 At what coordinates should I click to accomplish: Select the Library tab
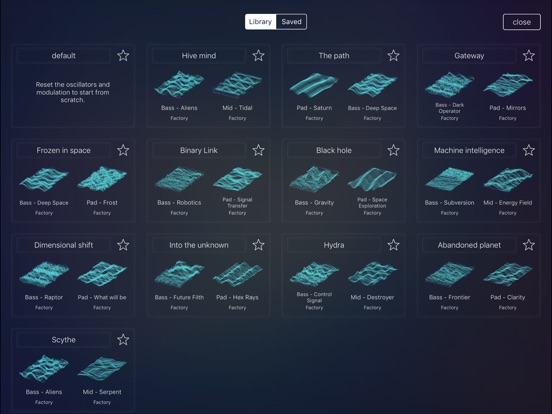[x=261, y=22]
